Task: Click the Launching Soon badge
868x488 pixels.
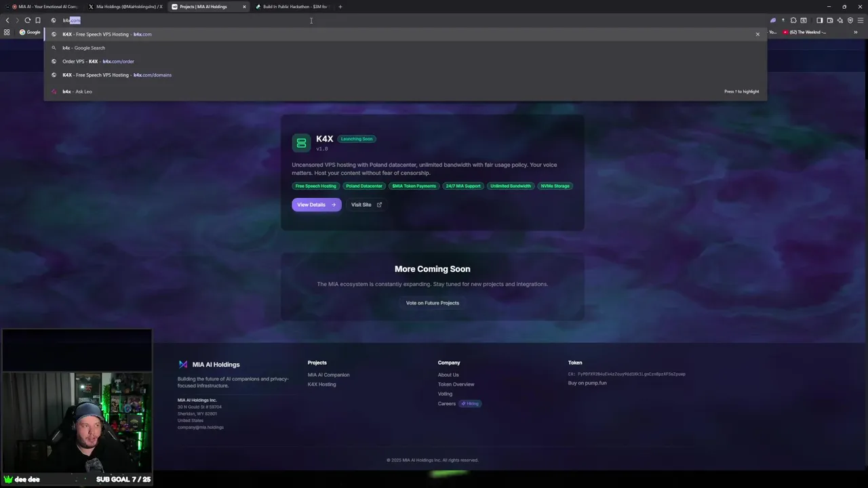Action: click(357, 139)
